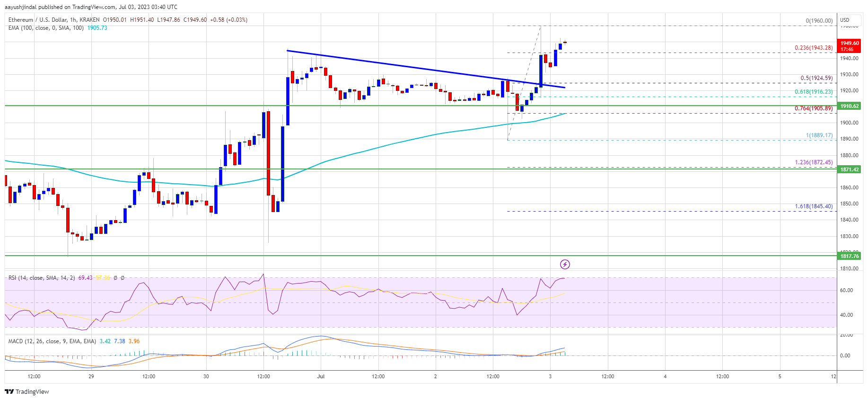
Task: Click the green 1817.76 price level tag
Action: click(850, 256)
